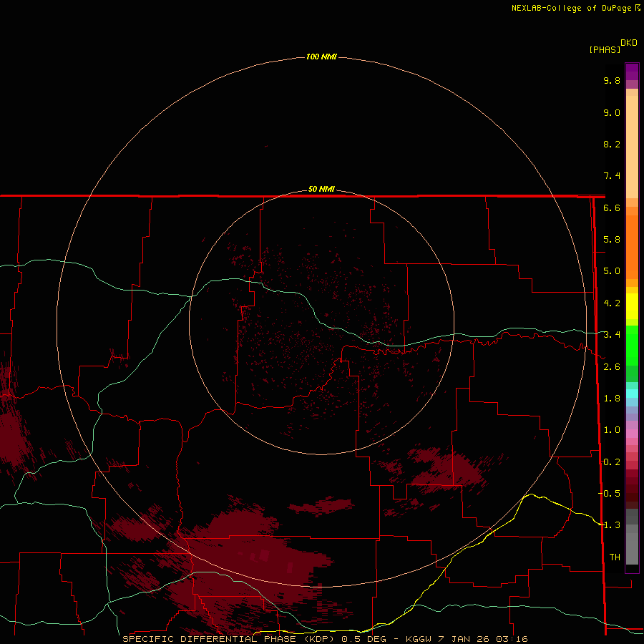
Task: Click the DKD legend header label
Action: 629,43
